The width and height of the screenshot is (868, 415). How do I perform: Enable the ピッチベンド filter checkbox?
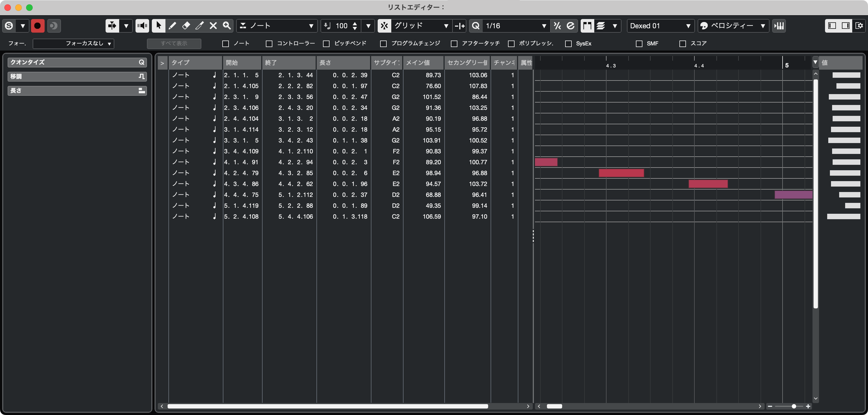pos(326,44)
